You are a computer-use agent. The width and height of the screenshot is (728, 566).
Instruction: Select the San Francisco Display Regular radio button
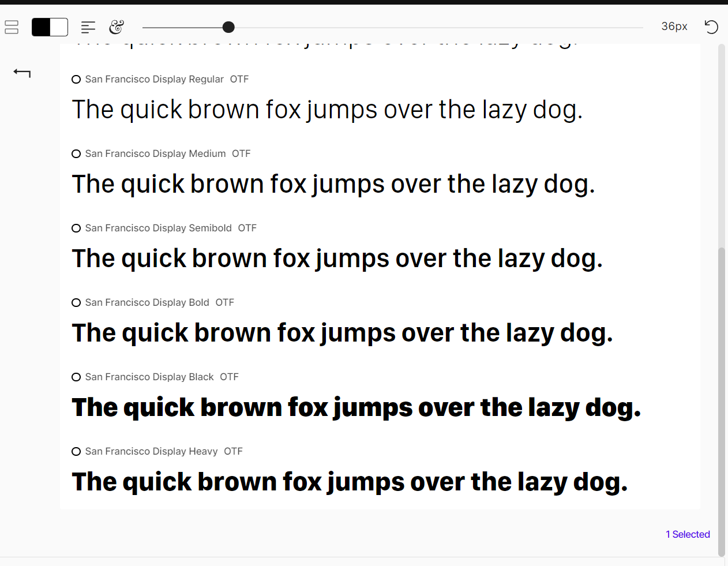click(x=76, y=80)
